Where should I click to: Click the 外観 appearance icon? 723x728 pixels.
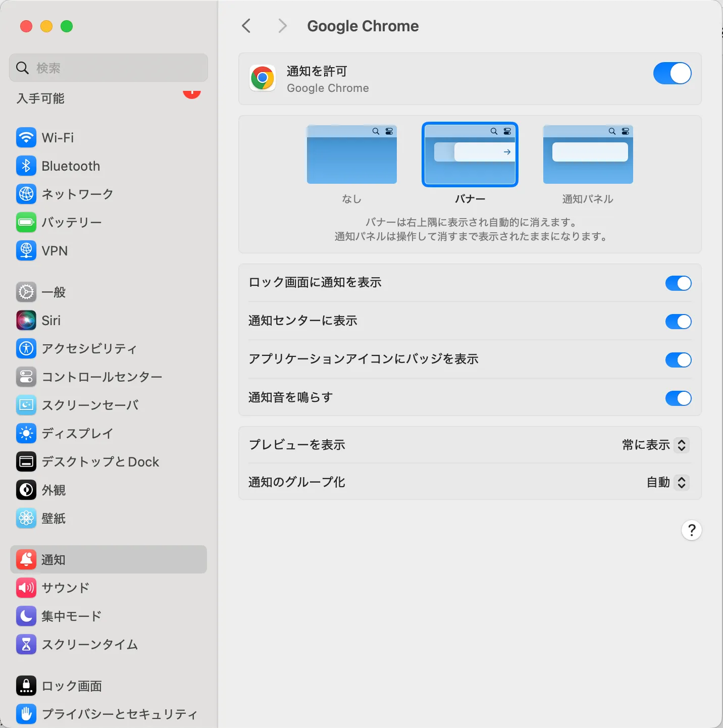click(26, 490)
